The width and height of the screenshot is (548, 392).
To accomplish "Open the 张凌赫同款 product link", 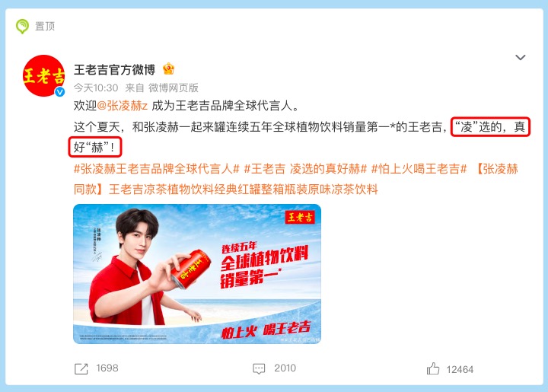I will coord(295,179).
